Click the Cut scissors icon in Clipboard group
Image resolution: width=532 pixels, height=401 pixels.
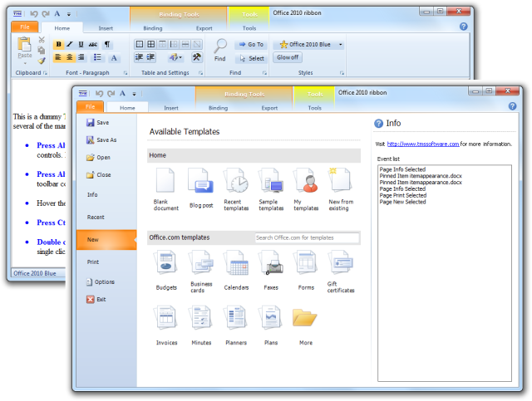click(42, 40)
